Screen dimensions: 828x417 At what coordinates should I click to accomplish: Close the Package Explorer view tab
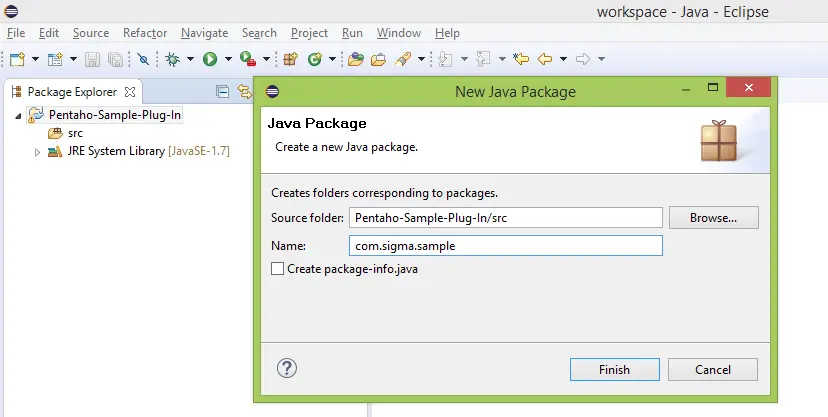(x=129, y=92)
